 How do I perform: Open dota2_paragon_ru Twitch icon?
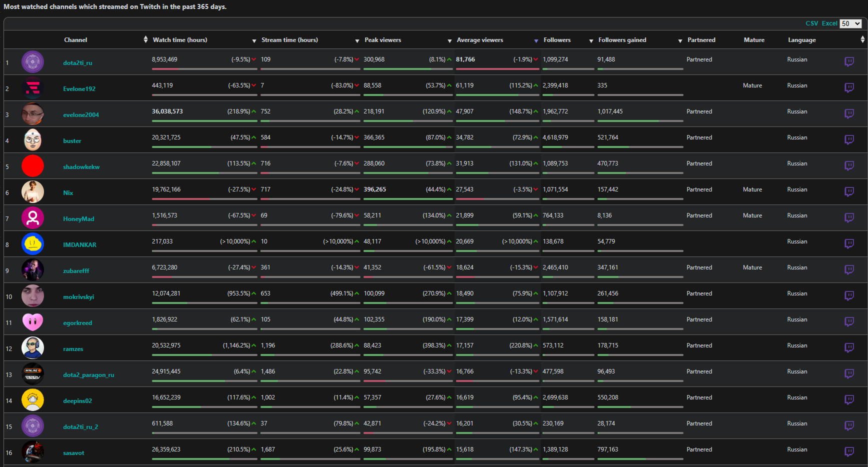(x=849, y=373)
